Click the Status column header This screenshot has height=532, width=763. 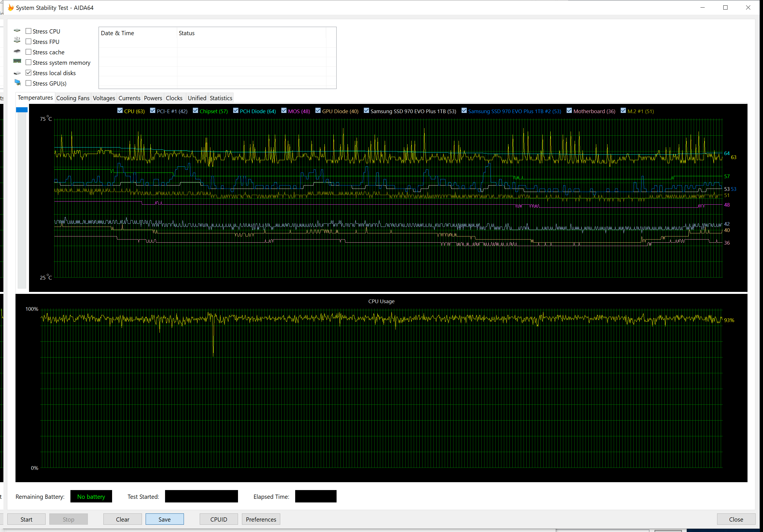pyautogui.click(x=186, y=33)
